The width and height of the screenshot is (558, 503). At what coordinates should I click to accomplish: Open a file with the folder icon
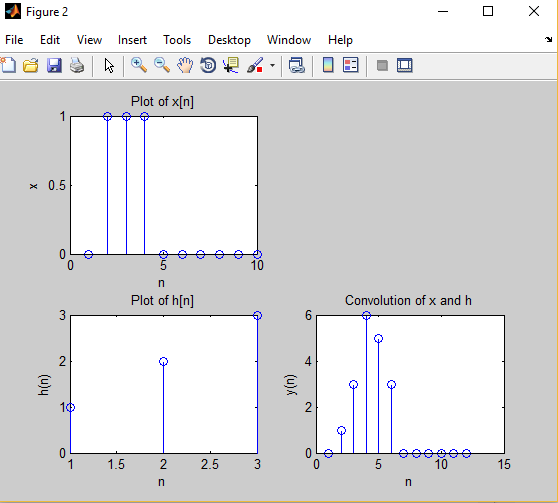pos(31,66)
